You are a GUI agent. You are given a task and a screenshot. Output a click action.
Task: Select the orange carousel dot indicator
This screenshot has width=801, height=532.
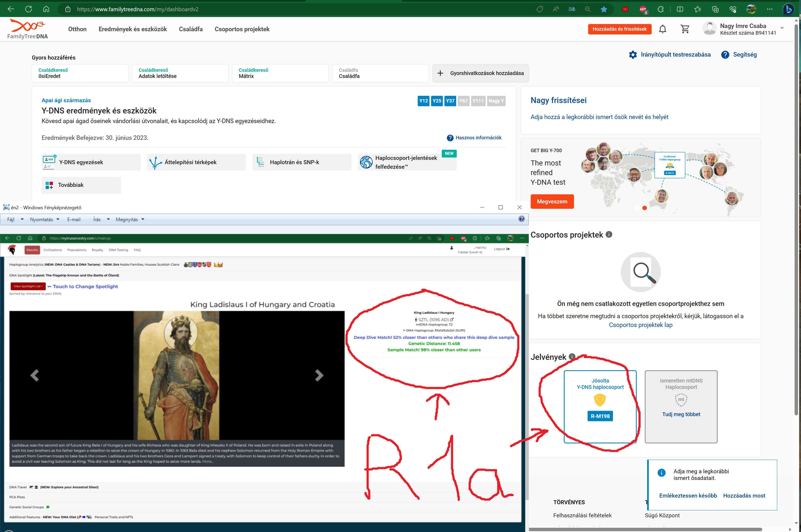tap(644, 208)
